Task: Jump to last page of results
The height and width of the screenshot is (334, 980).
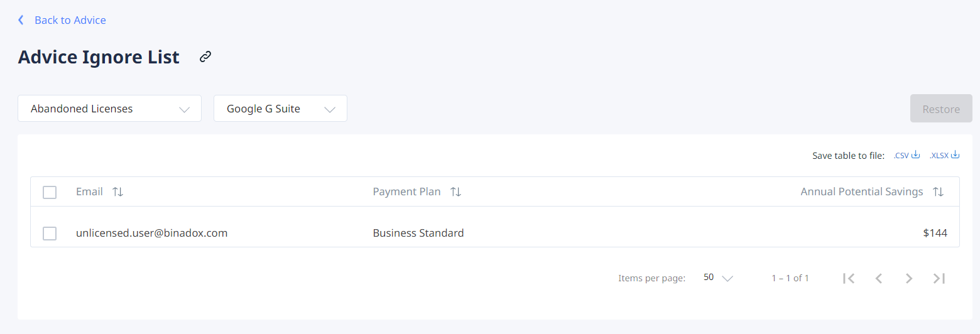Action: coord(939,278)
